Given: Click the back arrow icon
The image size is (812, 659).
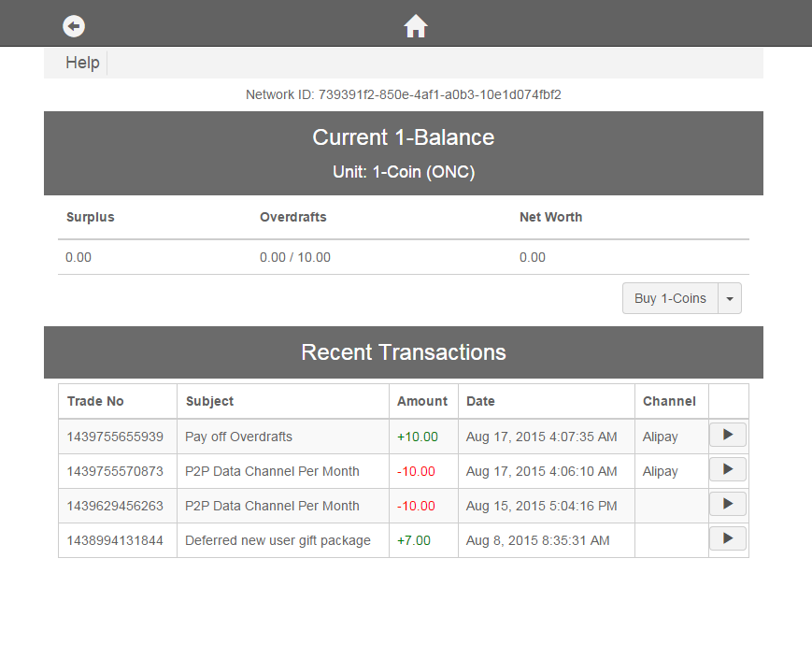Looking at the screenshot, I should [x=74, y=26].
